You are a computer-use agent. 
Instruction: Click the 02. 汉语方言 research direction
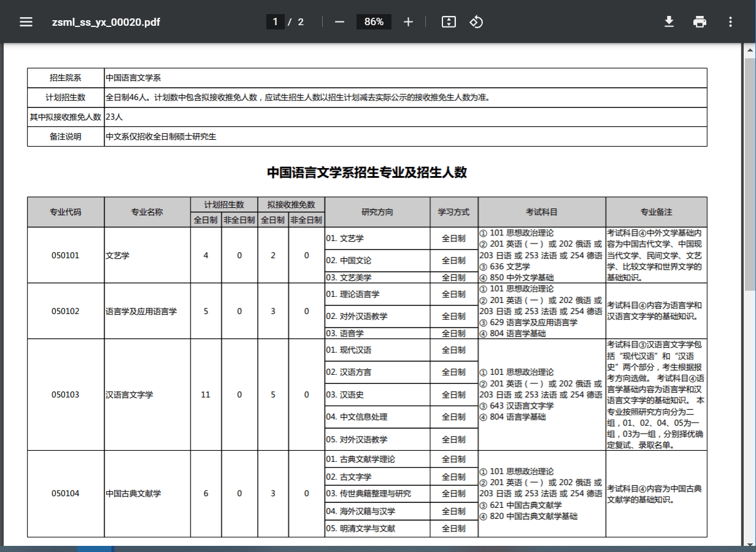349,372
